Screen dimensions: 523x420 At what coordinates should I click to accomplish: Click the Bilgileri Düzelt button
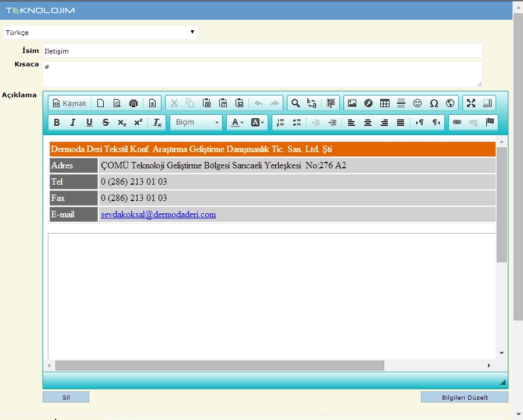tap(465, 397)
